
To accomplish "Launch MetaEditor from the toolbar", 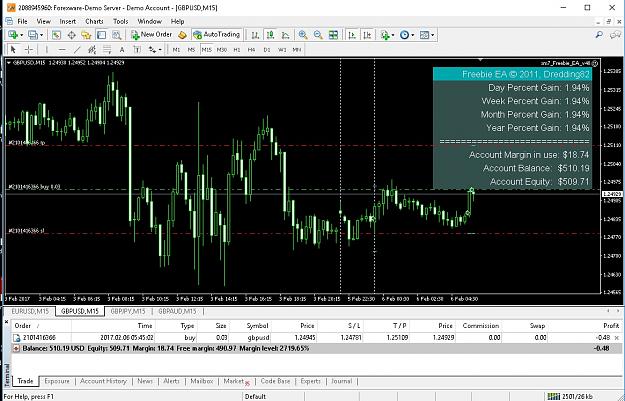I will coord(182,35).
